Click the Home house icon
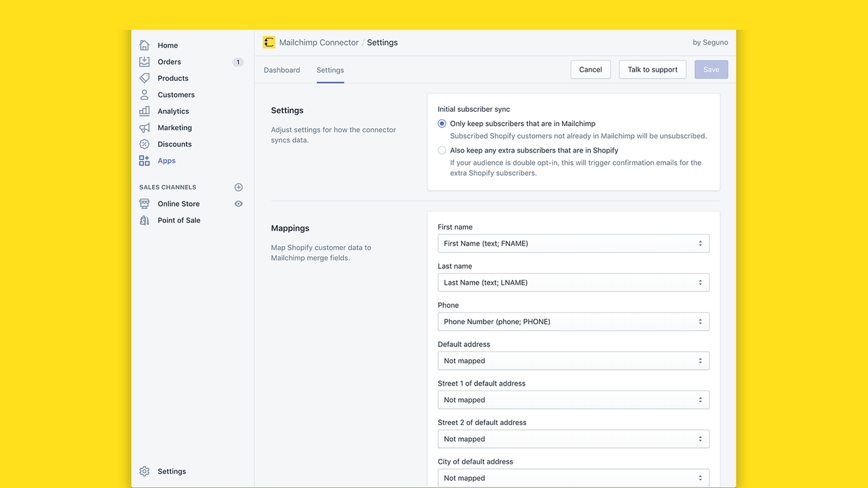 click(x=144, y=45)
